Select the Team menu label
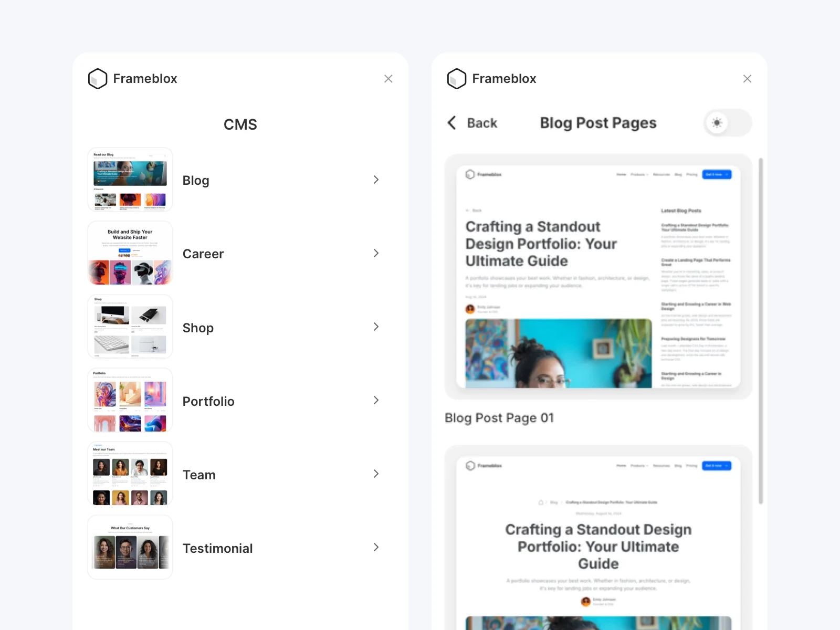 (199, 475)
